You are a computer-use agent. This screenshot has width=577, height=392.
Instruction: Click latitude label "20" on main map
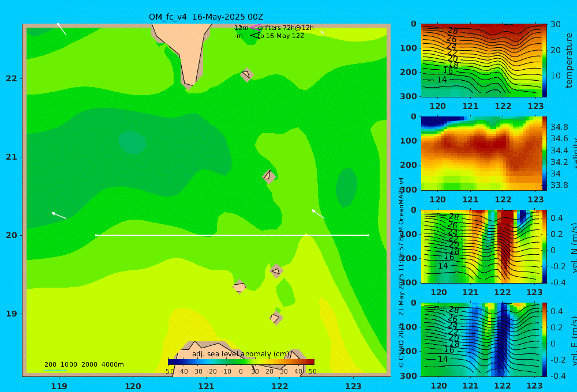point(12,235)
